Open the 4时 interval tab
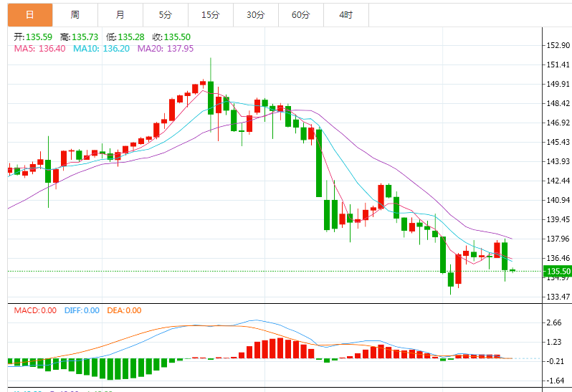This screenshot has height=392, width=572. [x=346, y=15]
